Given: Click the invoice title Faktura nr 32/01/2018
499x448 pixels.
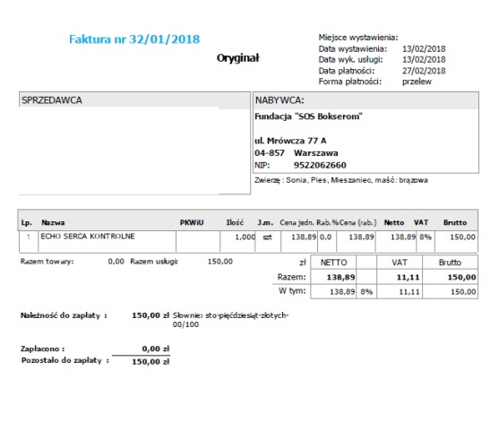Looking at the screenshot, I should point(134,39).
